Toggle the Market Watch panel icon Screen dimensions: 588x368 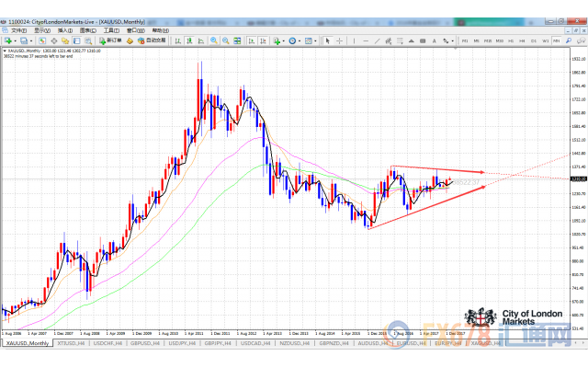coord(42,40)
